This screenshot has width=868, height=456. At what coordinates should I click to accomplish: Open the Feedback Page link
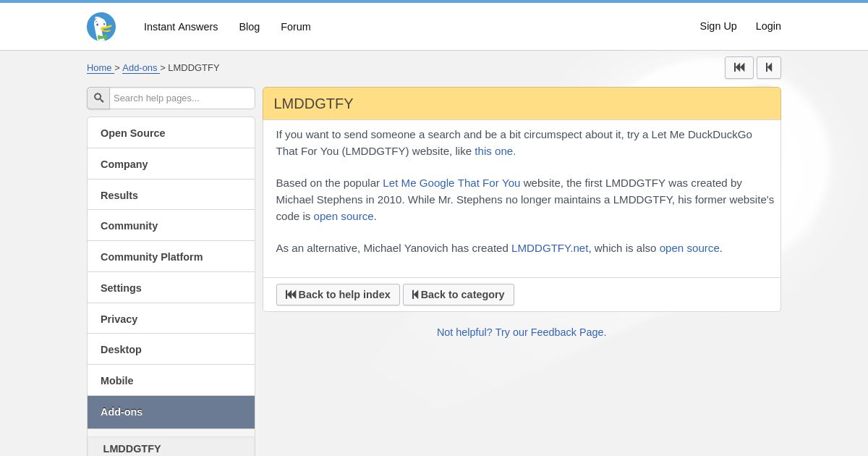tap(522, 332)
